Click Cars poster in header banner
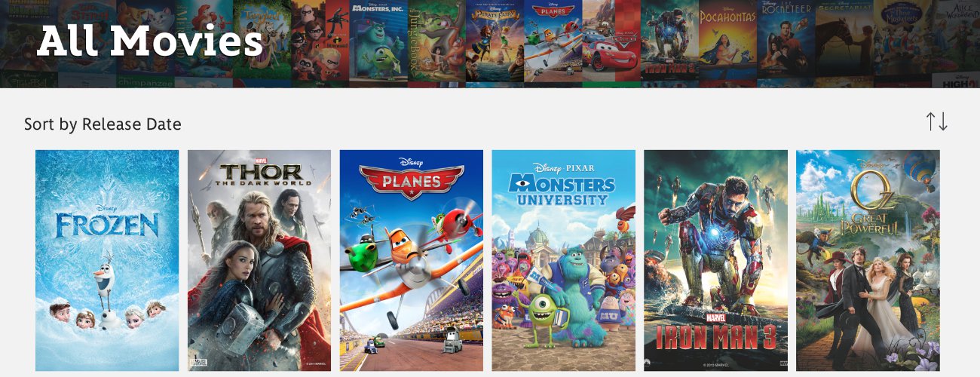This screenshot has height=377, width=980. pos(611,39)
